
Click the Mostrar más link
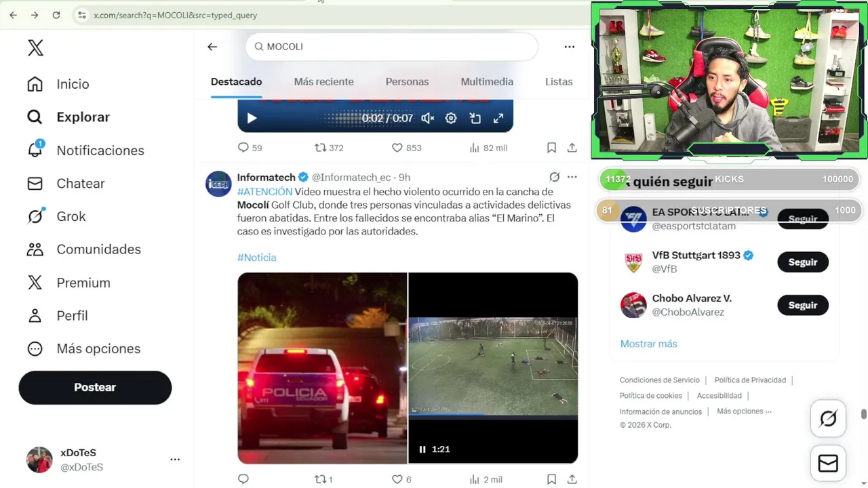click(648, 344)
